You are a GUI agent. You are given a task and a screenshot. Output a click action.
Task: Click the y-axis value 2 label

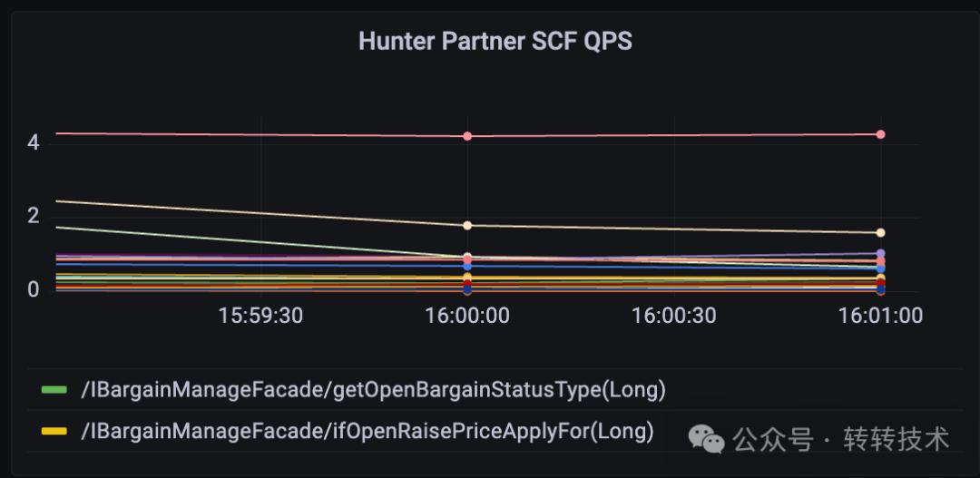pos(34,217)
